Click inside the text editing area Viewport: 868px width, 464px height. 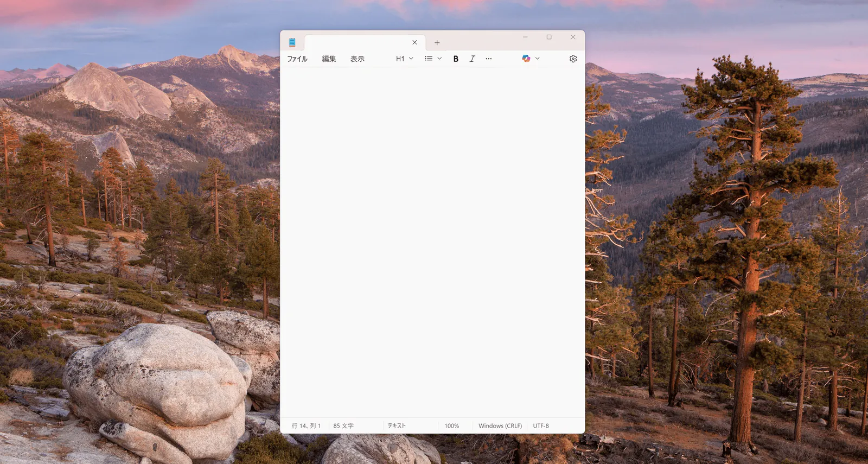432,242
